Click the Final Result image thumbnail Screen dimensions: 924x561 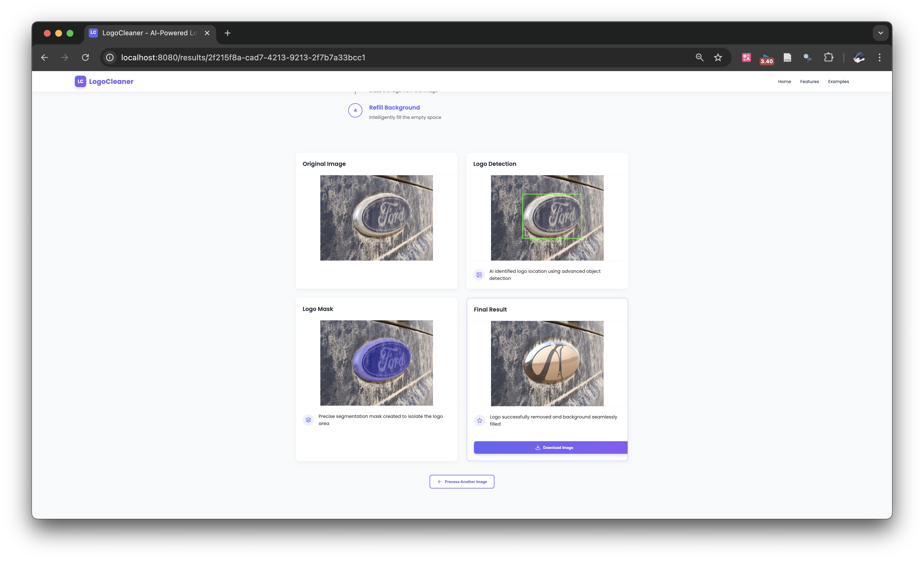coord(547,363)
